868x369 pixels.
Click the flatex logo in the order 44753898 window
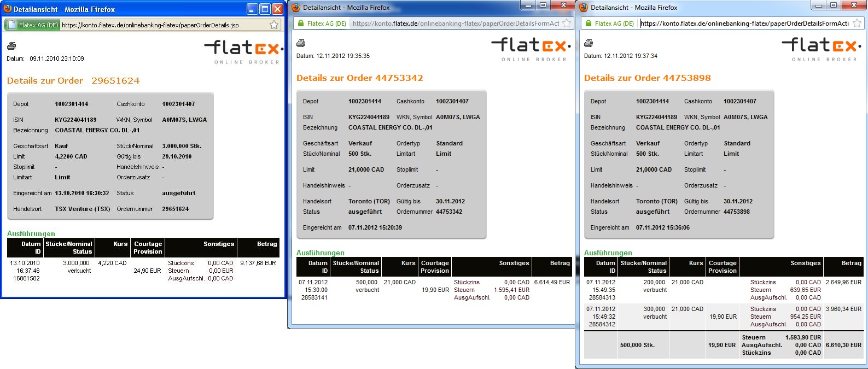click(x=820, y=48)
